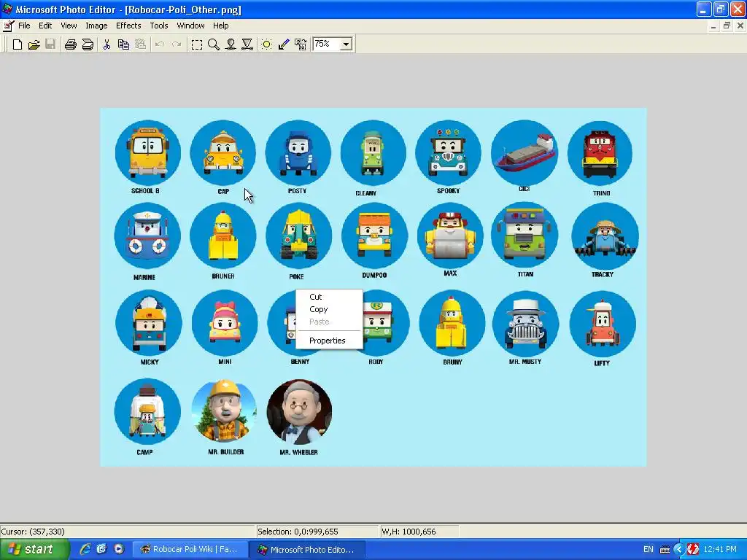The height and width of the screenshot is (560, 747).
Task: Click the grayed Save disk icon
Action: [x=50, y=44]
